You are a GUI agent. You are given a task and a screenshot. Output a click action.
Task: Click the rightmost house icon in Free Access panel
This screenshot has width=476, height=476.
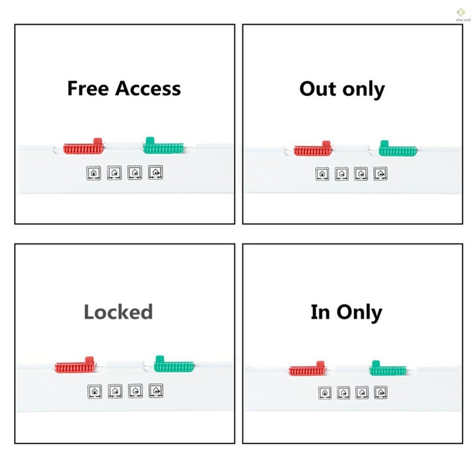coord(155,172)
